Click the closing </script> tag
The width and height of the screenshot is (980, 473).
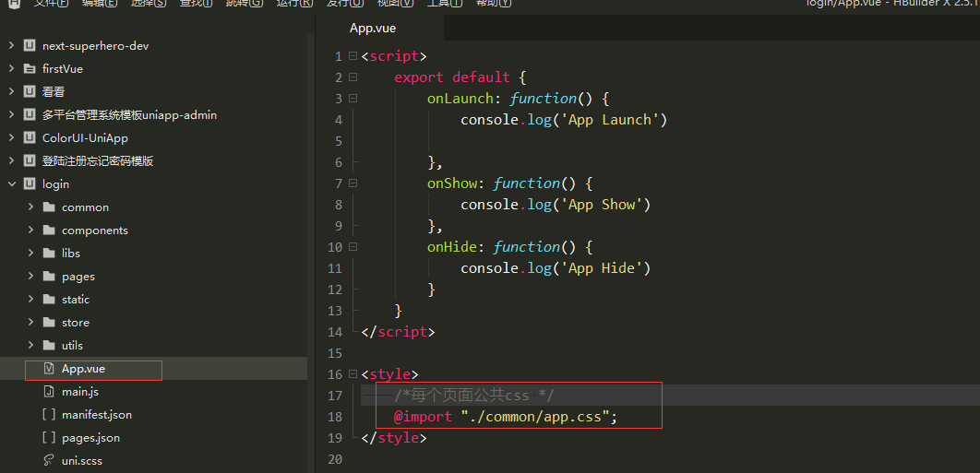pos(398,332)
